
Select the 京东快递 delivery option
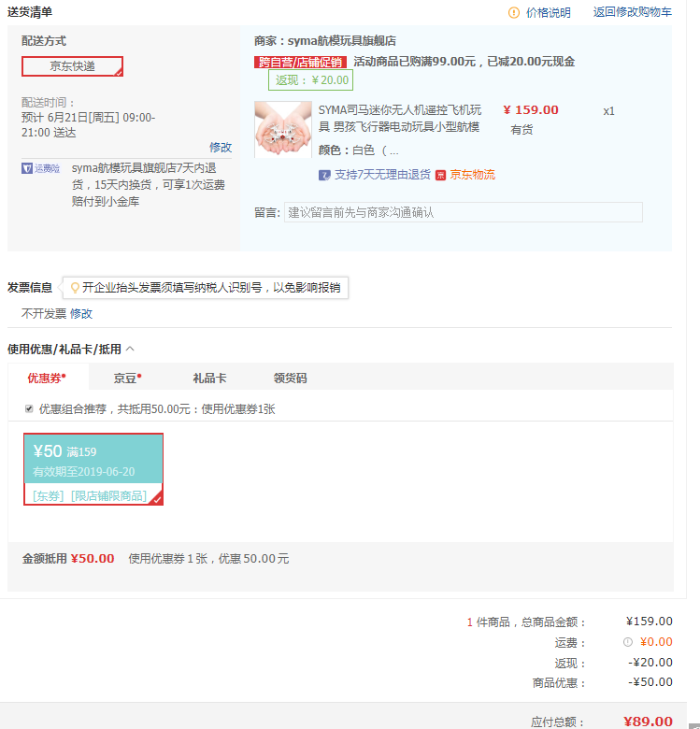[x=72, y=66]
